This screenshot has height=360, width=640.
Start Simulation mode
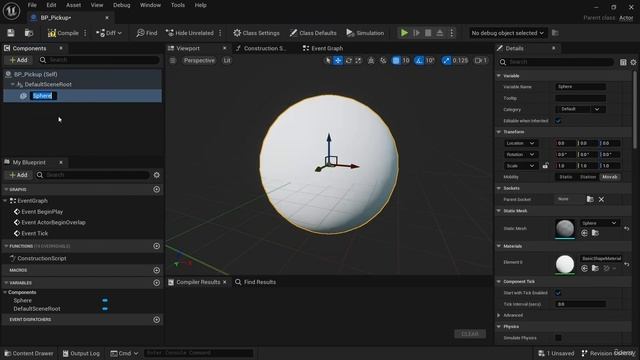pos(365,33)
